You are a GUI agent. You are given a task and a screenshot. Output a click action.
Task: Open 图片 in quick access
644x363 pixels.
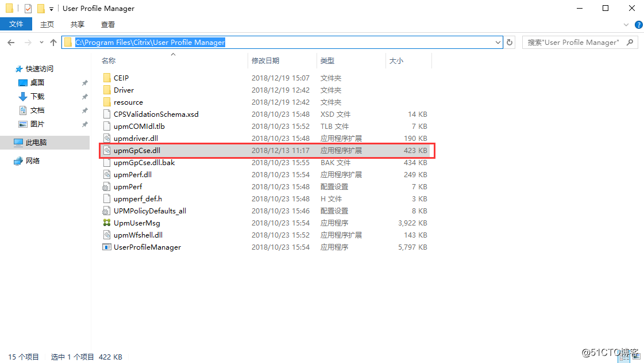pyautogui.click(x=37, y=124)
